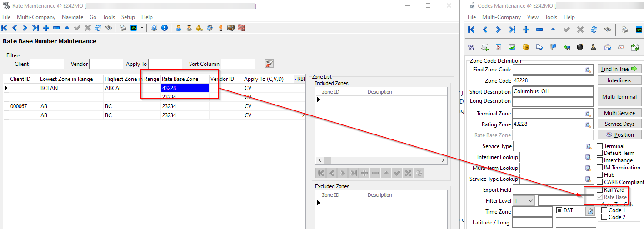The image size is (644, 229).
Task: Go to first record in Codes Maintenance toolbar
Action: point(471,30)
